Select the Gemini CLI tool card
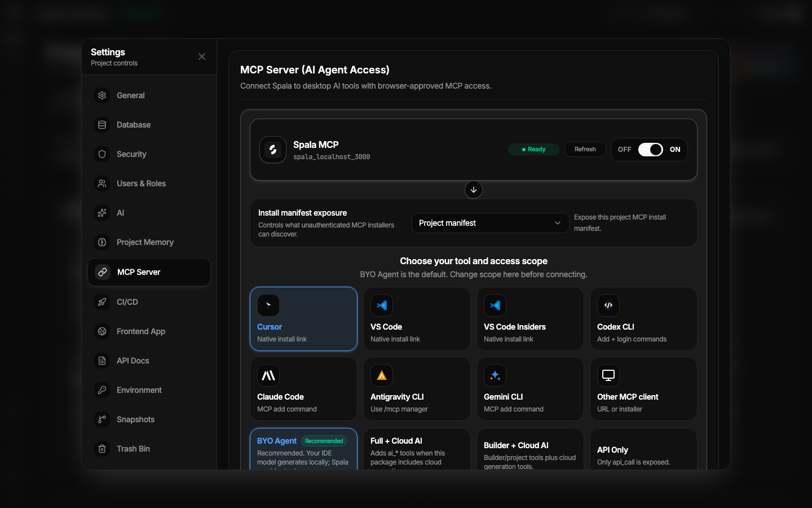The image size is (812, 508). coord(530,389)
